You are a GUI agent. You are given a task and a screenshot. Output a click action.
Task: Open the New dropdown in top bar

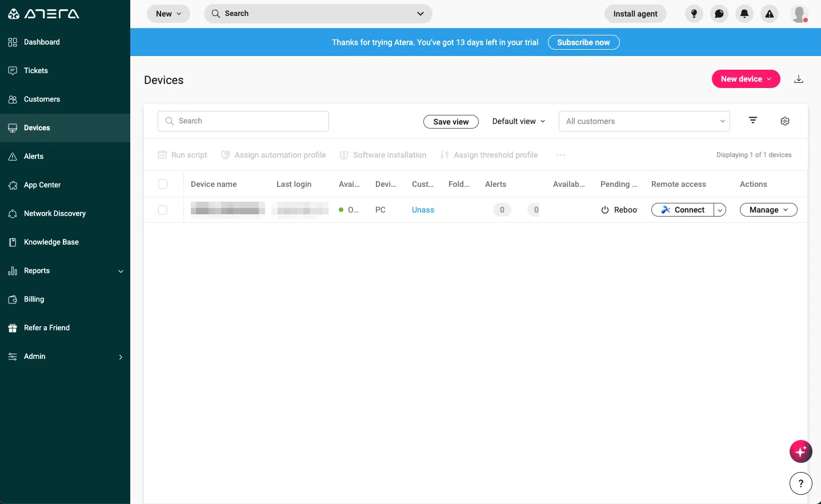pyautogui.click(x=169, y=14)
